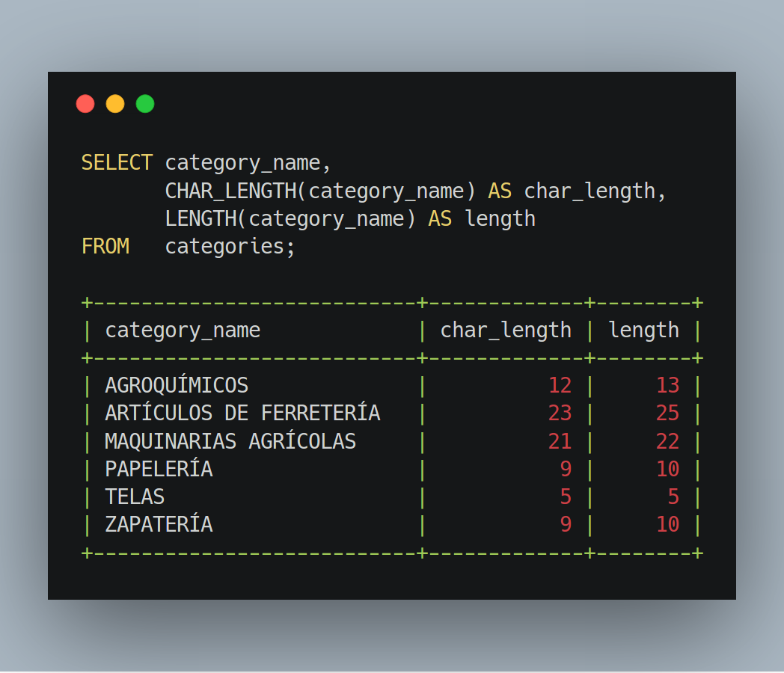The width and height of the screenshot is (784, 673).
Task: Click the PAPELERÍA cell
Action: 159,469
